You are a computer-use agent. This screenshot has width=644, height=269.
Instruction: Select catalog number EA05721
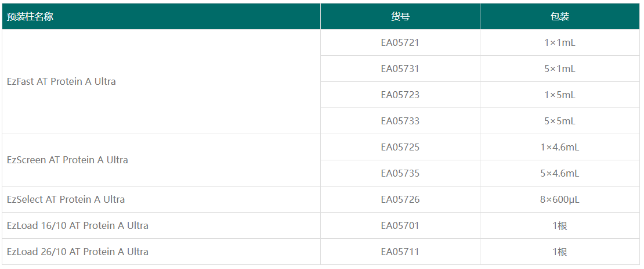point(400,42)
